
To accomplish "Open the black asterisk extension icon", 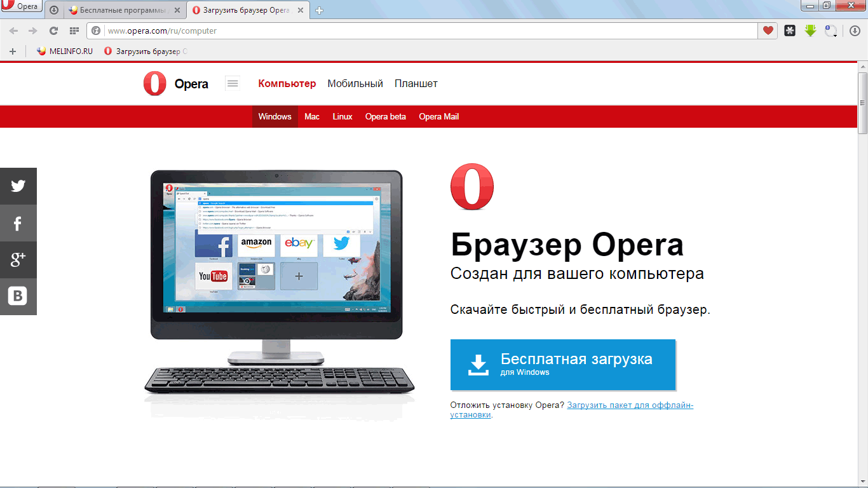I will pyautogui.click(x=789, y=30).
